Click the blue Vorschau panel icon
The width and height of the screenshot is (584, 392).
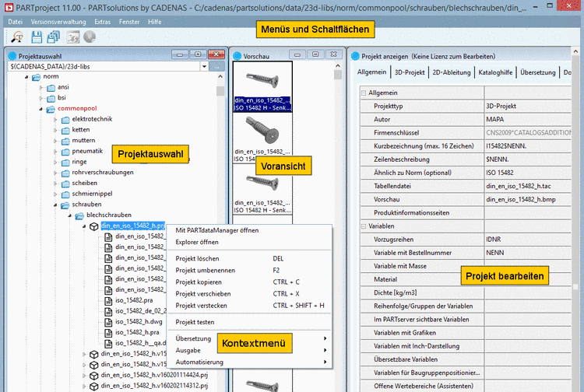[x=237, y=56]
